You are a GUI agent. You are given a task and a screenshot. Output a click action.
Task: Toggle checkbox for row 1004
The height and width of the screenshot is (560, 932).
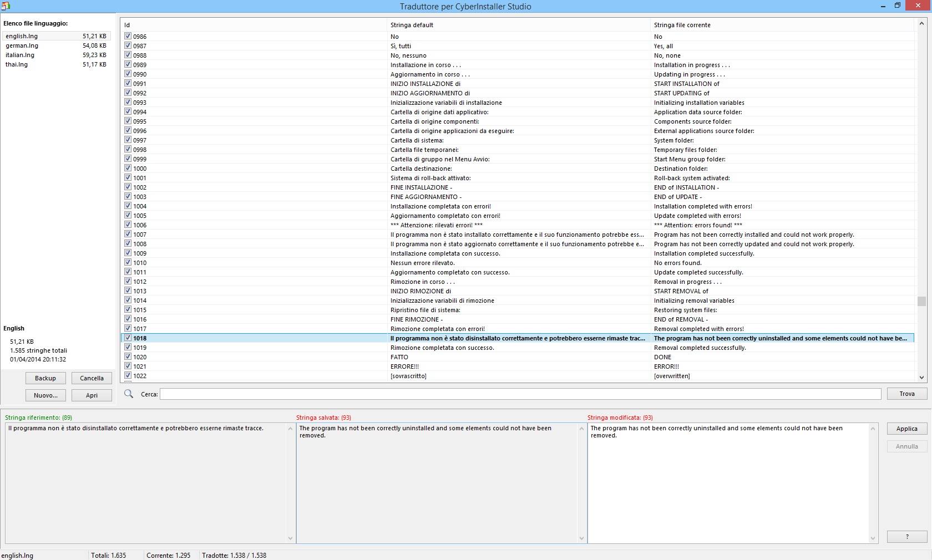point(128,206)
